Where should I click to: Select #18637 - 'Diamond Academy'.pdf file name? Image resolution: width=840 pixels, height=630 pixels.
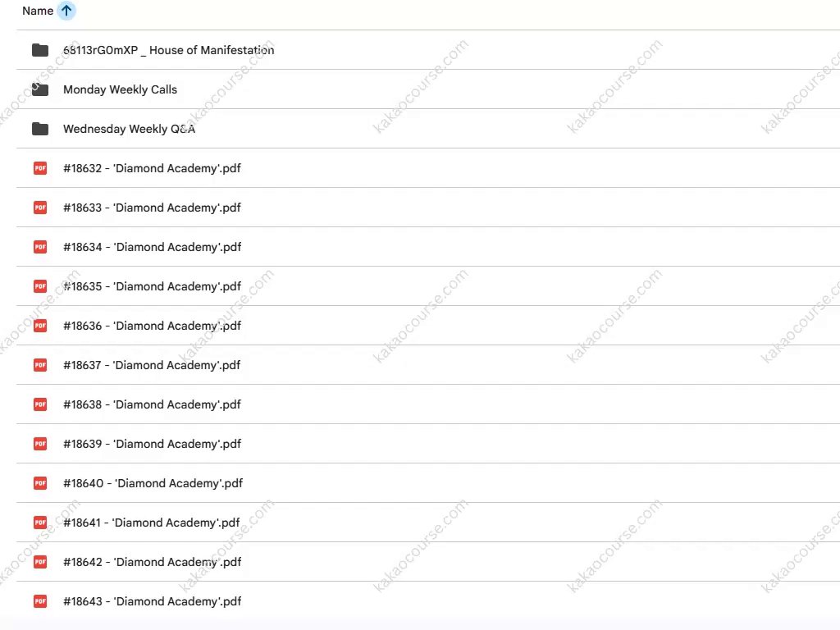pos(152,365)
